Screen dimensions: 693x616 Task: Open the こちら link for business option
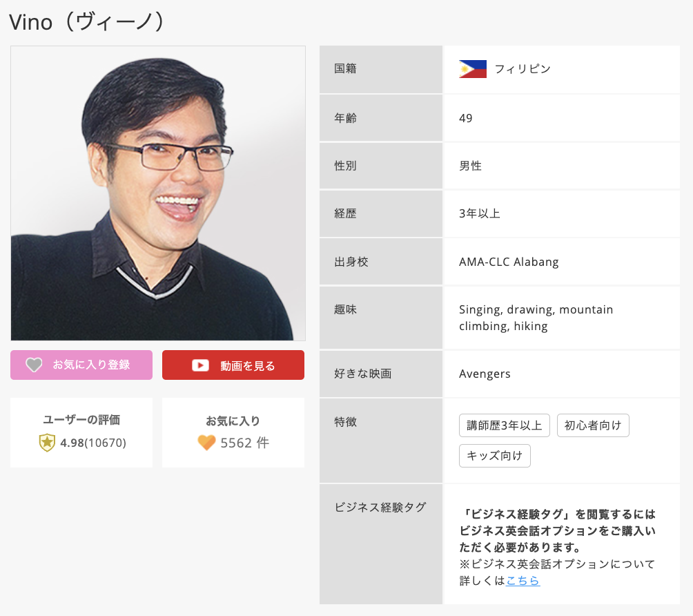point(523,581)
